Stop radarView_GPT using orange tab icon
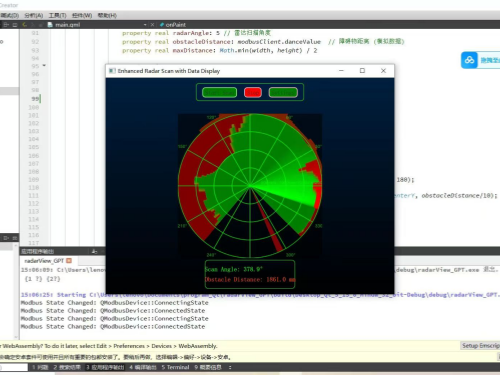 (69, 260)
